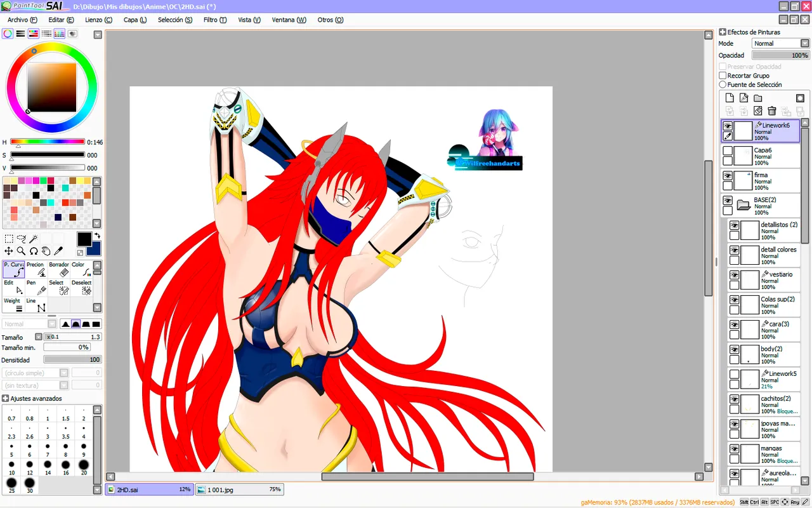This screenshot has height=508, width=812.
Task: Open the Archivo menu
Action: tap(22, 20)
